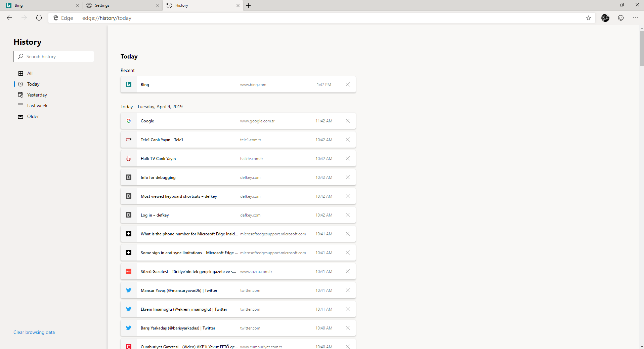Viewport: 644px width, 349px height.
Task: Remove Mansur Yavaş Twitter entry
Action: pyautogui.click(x=348, y=290)
